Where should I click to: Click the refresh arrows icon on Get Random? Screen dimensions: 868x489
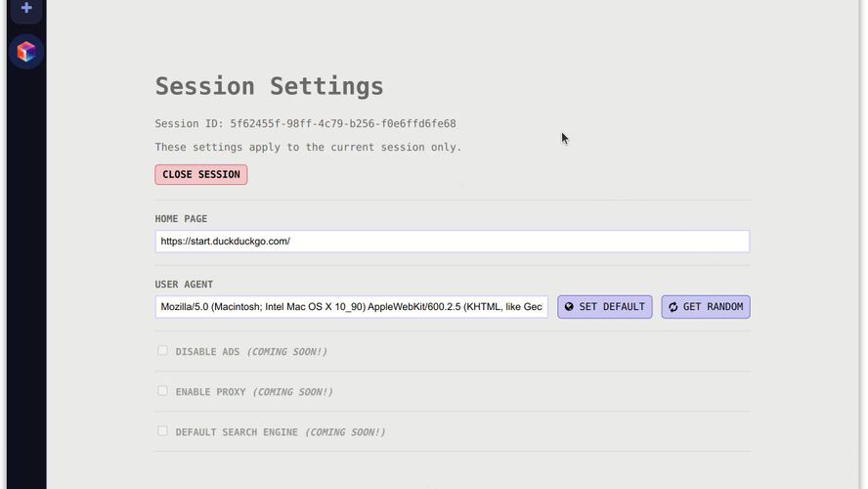(x=673, y=307)
